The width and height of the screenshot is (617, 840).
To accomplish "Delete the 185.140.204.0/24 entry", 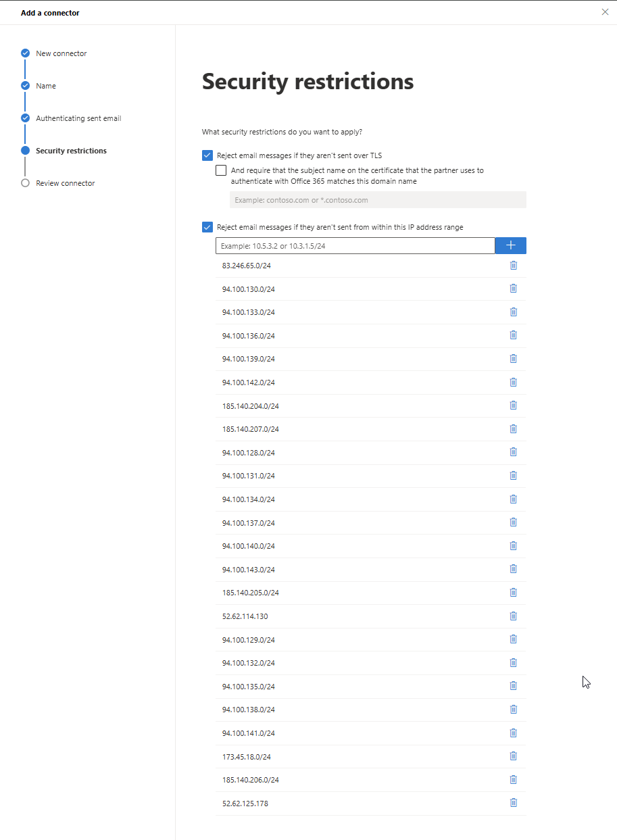I will click(x=513, y=405).
